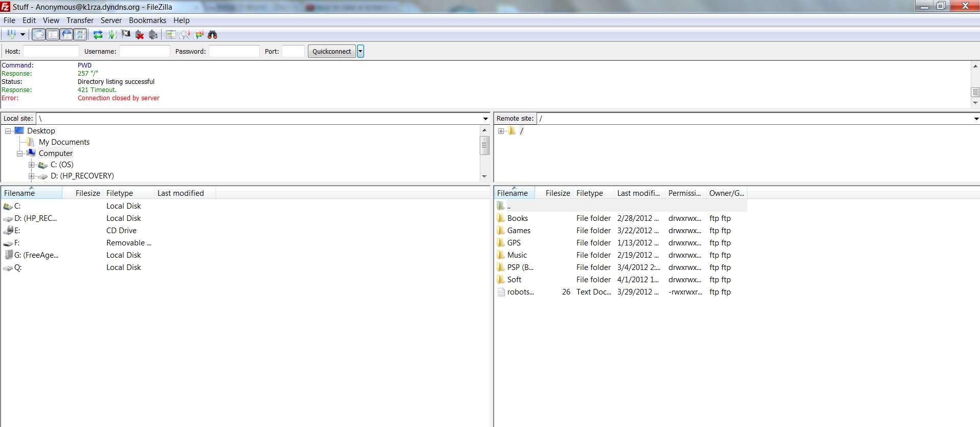This screenshot has height=427, width=980.
Task: Open the Quickconnect history dropdown
Action: point(361,51)
